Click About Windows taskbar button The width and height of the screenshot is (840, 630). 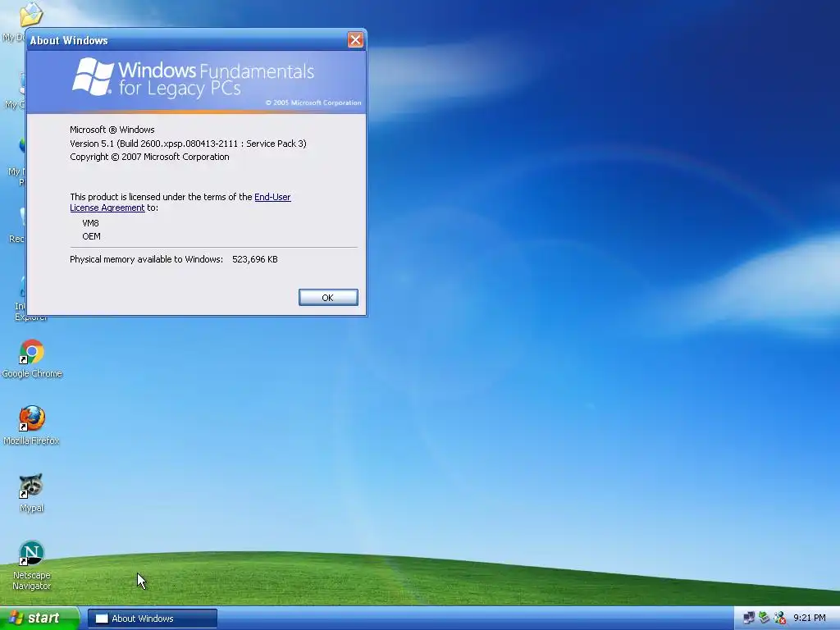152,619
